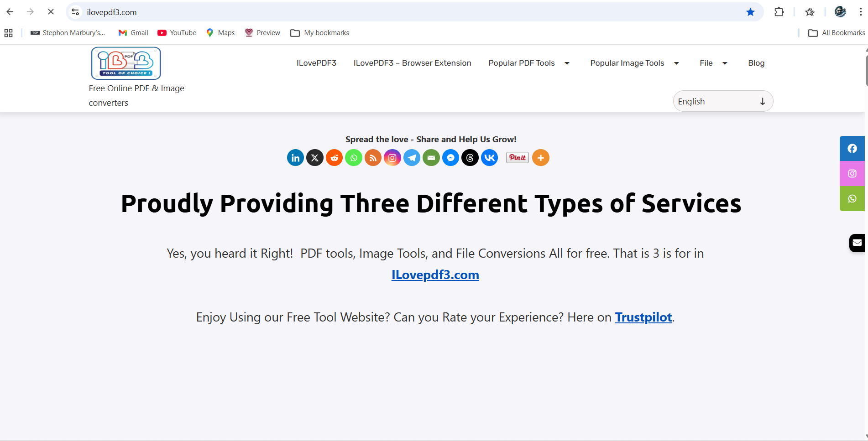The width and height of the screenshot is (868, 441).
Task: Go back to the previous page
Action: pos(10,12)
